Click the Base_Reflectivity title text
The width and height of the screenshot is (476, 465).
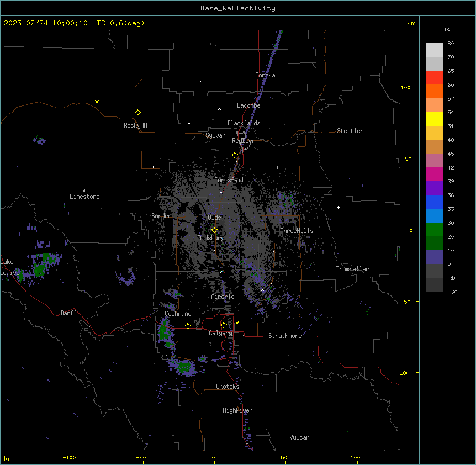[238, 8]
